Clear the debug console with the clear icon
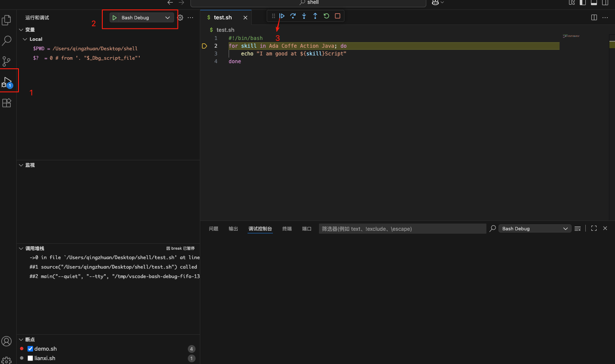This screenshot has height=364, width=615. (x=578, y=228)
